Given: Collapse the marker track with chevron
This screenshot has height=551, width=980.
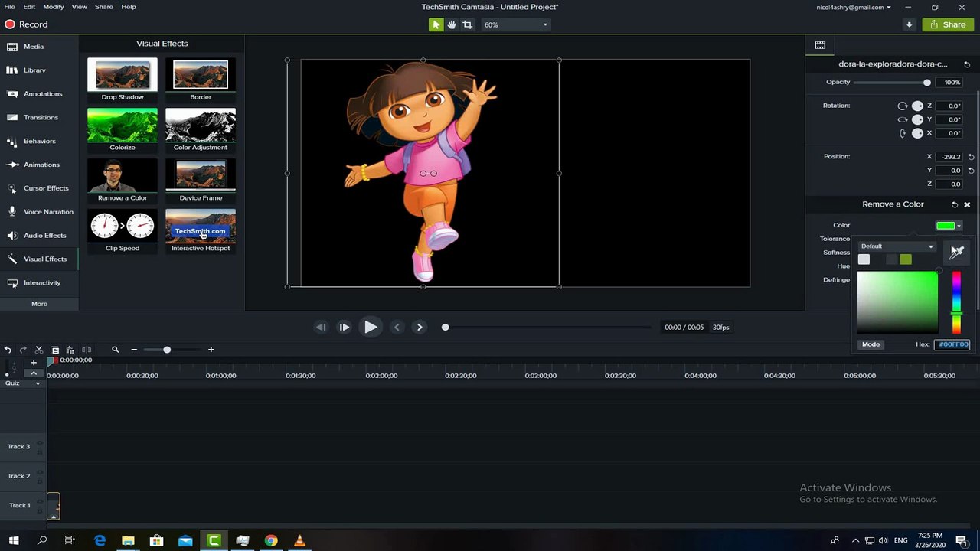Looking at the screenshot, I should [x=34, y=373].
